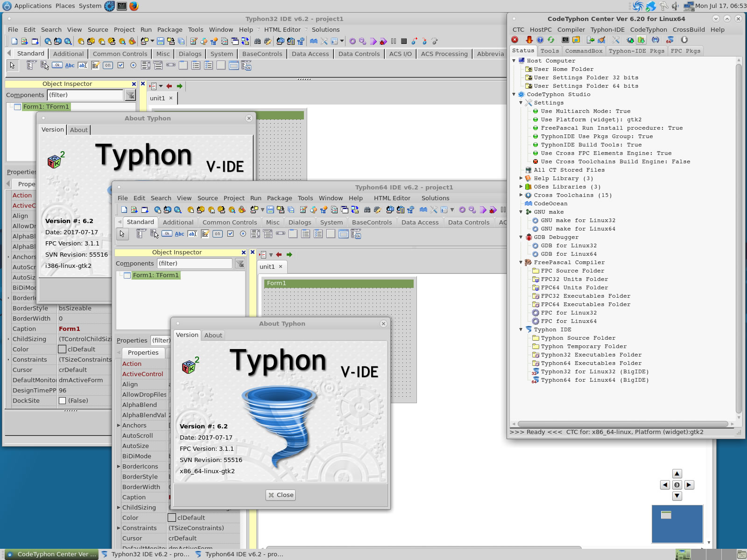The image size is (747, 560).
Task: Select the TListBox component in Typhon64 palette
Action: (x=255, y=234)
